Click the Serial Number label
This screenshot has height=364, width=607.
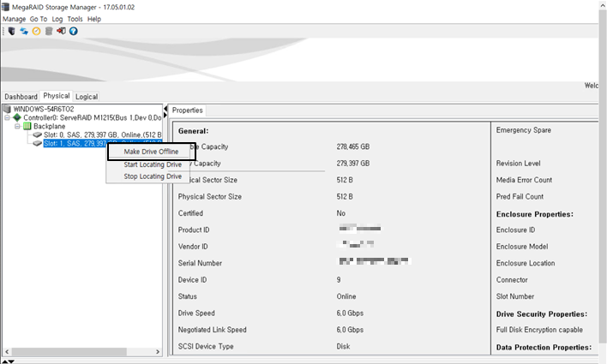200,263
